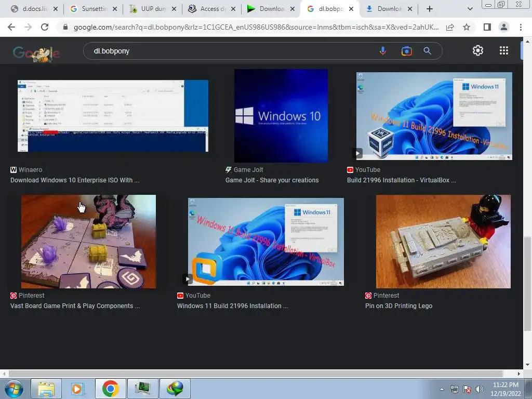Share this page icon in address bar
The width and height of the screenshot is (532, 399).
tap(450, 27)
